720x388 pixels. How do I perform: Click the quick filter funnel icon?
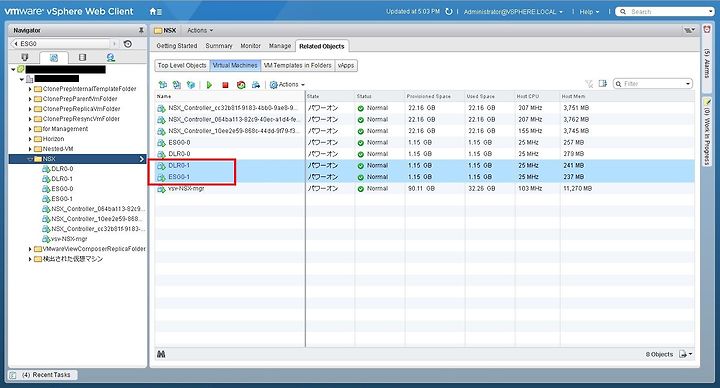[x=589, y=84]
